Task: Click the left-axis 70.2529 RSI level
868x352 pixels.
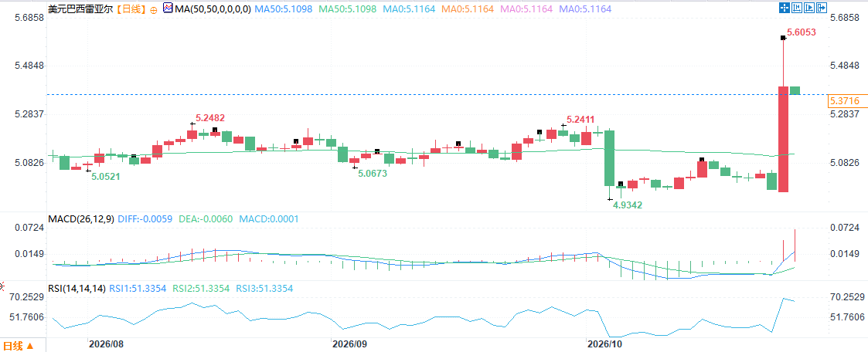Action: 27,296
